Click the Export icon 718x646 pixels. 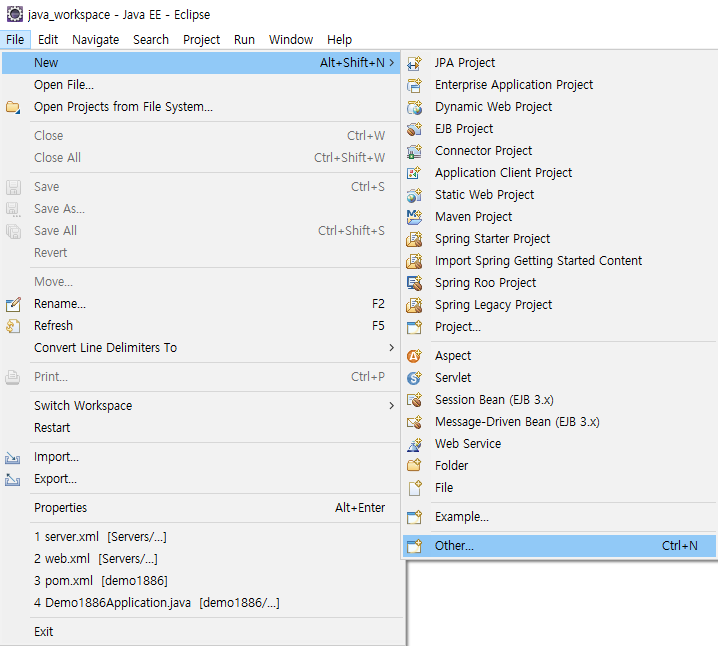[x=13, y=479]
